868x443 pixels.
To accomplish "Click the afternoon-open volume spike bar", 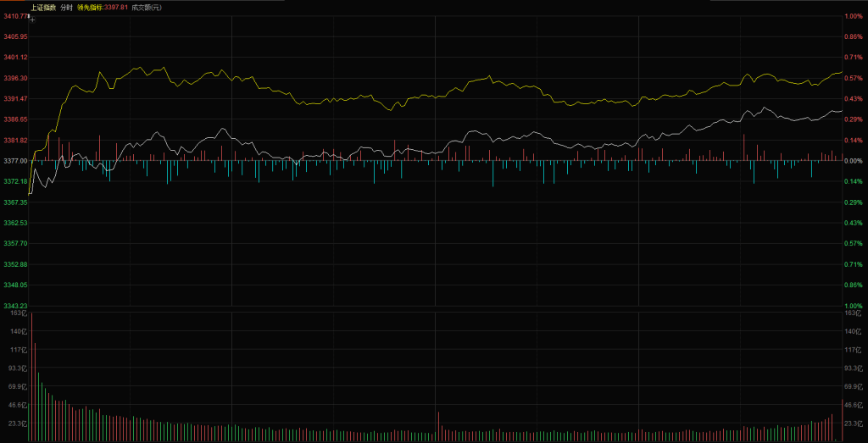I will tap(438, 426).
